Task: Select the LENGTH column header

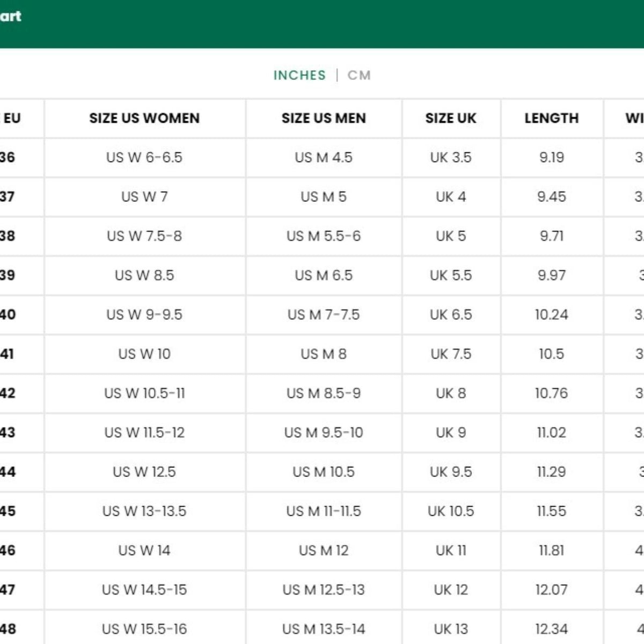Action: coord(552,118)
